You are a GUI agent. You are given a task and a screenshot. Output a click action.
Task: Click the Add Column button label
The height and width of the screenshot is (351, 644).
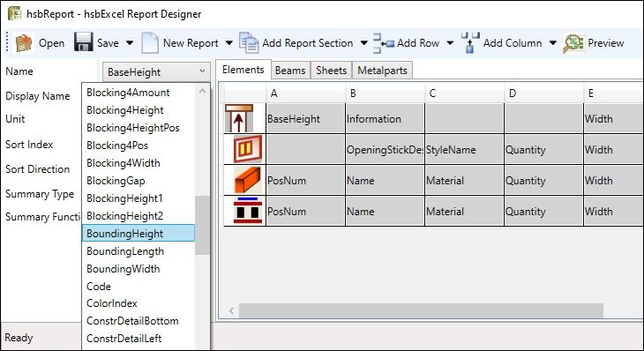pos(513,43)
